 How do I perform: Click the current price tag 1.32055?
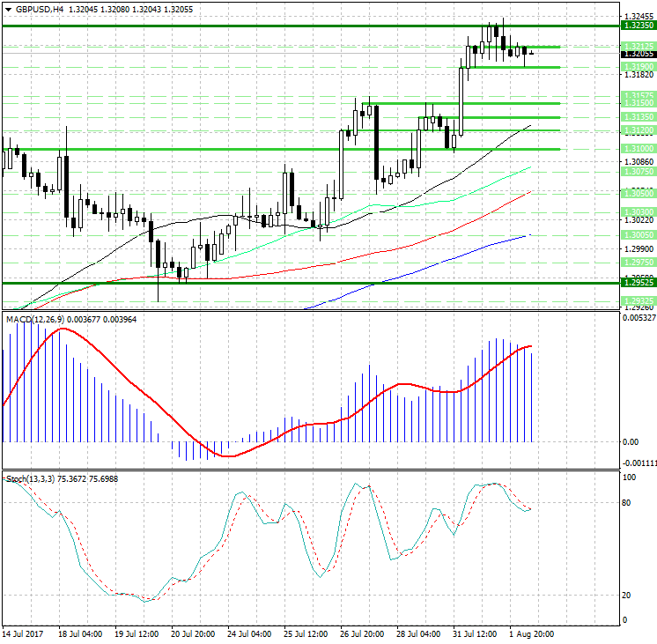pyautogui.click(x=637, y=54)
